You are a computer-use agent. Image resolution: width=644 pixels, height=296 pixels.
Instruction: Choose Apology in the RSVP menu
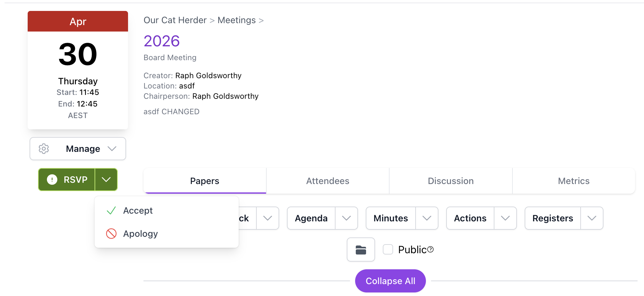coord(140,234)
